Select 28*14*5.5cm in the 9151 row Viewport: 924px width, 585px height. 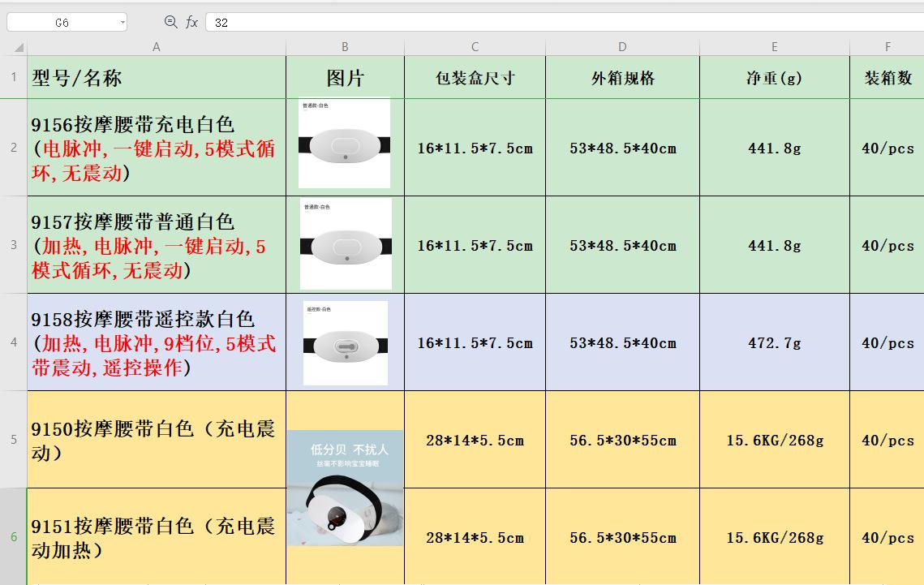(x=475, y=536)
